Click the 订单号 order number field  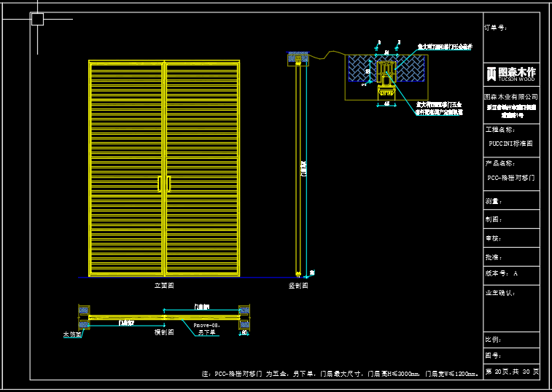click(x=496, y=28)
